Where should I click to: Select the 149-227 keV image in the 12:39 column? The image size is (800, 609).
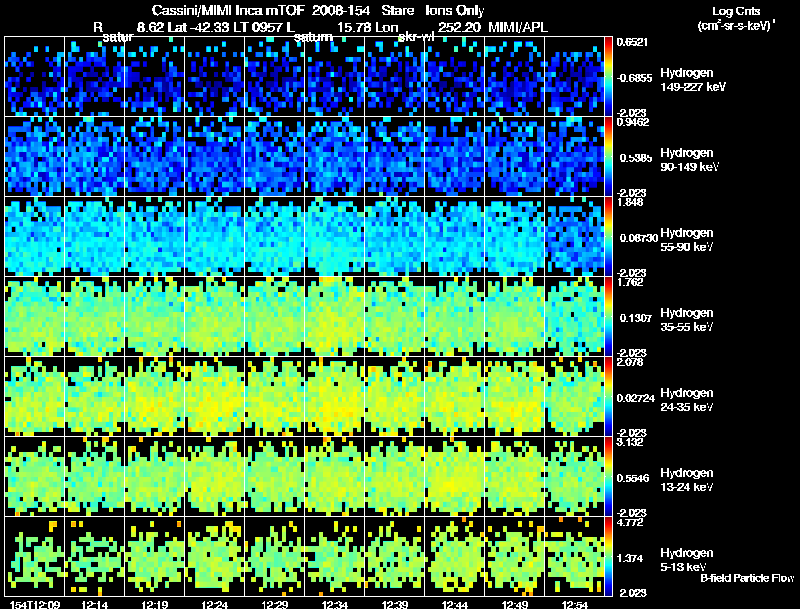point(395,77)
